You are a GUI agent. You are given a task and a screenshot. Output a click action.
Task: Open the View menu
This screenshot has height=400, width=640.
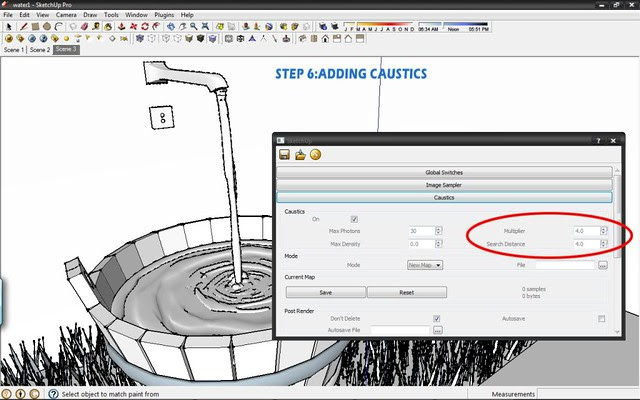click(42, 15)
